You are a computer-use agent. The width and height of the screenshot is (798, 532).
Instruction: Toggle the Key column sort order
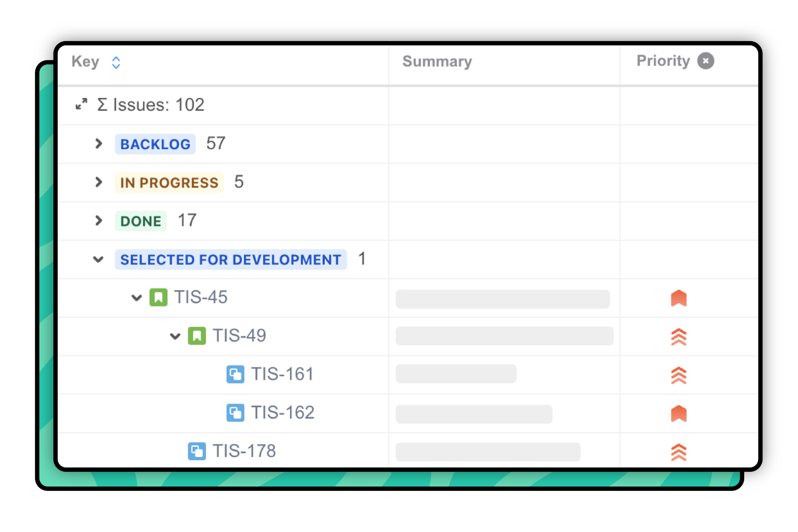coord(117,61)
